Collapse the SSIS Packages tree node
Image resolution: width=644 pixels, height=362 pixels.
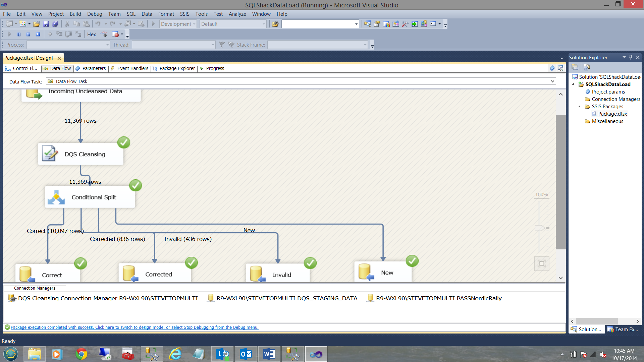579,107
